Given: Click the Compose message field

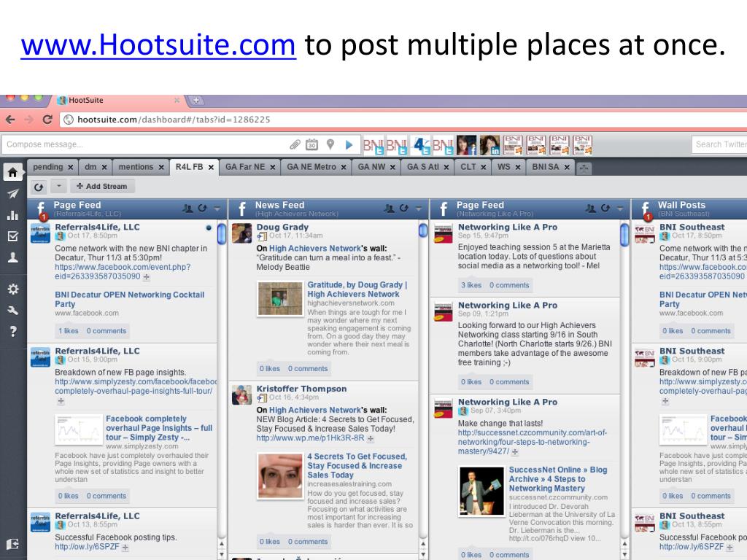Looking at the screenshot, I should [143, 144].
